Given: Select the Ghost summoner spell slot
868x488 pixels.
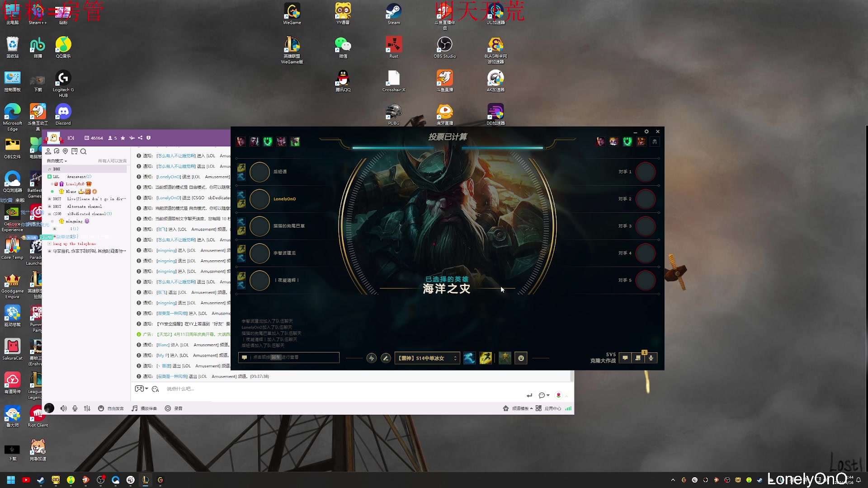Looking at the screenshot, I should coord(469,358).
